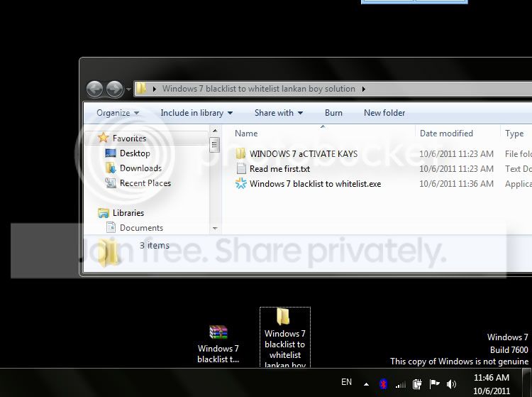Click the navigation pane scroll down arrow
This screenshot has height=397, width=532.
coord(215,229)
